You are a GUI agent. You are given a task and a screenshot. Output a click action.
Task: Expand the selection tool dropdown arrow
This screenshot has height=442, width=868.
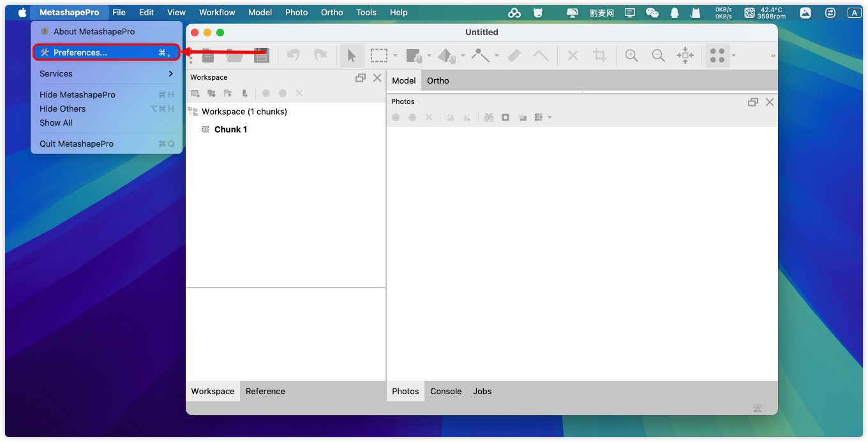pos(396,55)
